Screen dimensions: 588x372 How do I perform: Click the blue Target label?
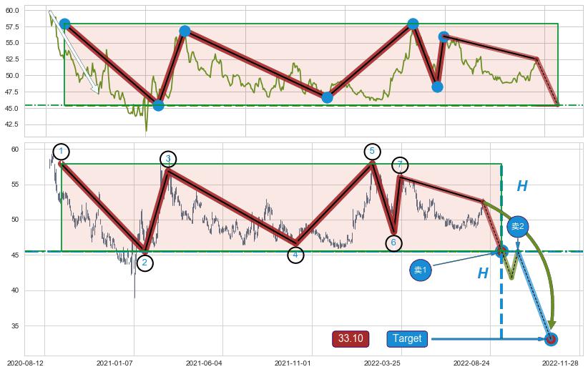click(407, 338)
